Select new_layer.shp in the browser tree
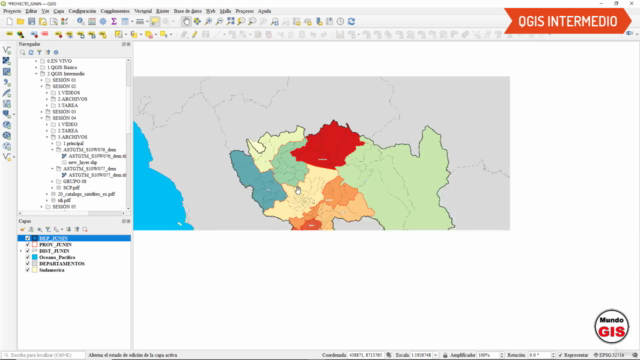 pos(82,162)
